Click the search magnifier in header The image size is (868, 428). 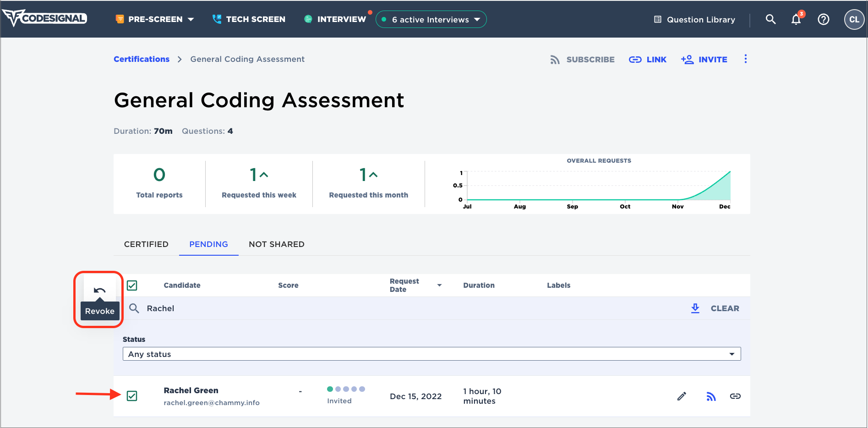(771, 19)
